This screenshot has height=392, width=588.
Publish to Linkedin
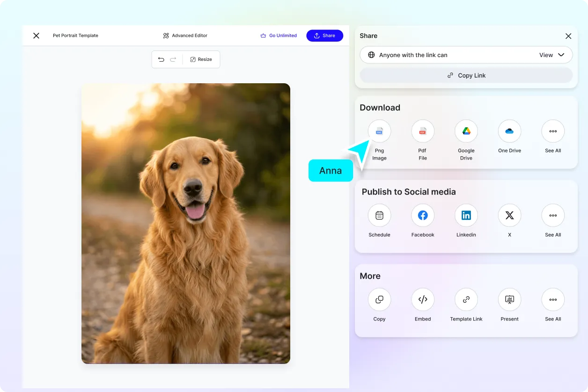click(466, 216)
